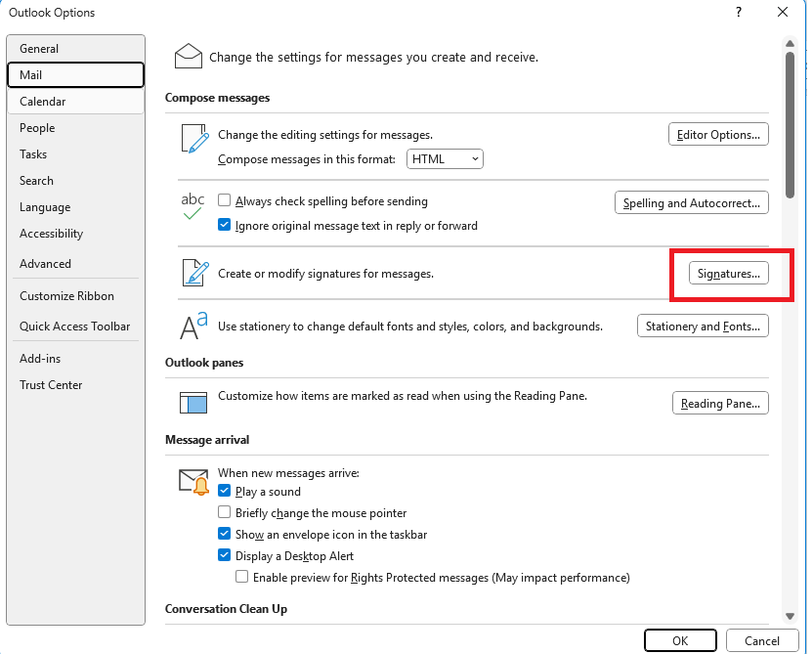Go to the Language category
The width and height of the screenshot is (812, 654).
75,207
